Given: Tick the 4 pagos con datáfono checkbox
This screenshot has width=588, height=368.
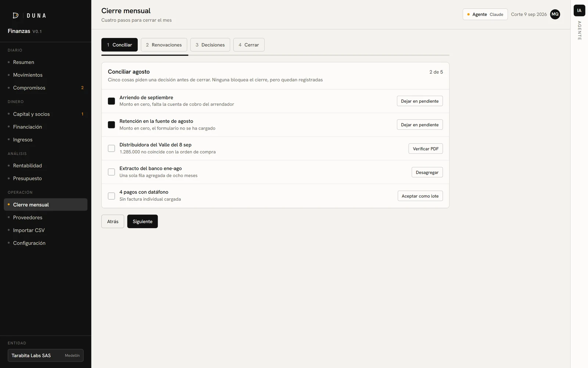Looking at the screenshot, I should tap(111, 196).
